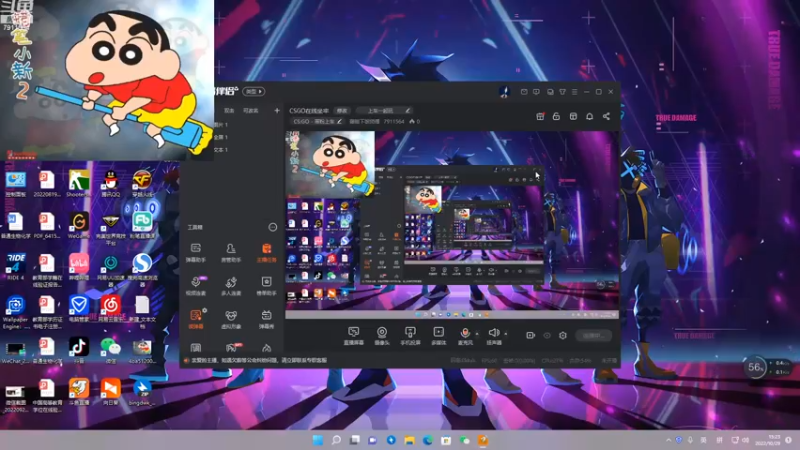This screenshot has width=800, height=450.
Task: Add a screen capture source from bottom bar
Action: [x=353, y=336]
